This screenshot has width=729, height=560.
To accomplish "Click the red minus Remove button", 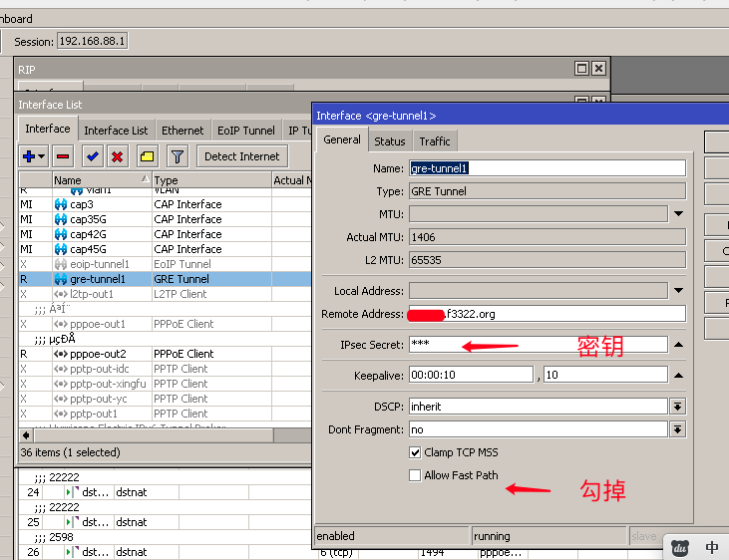I will coord(63,156).
